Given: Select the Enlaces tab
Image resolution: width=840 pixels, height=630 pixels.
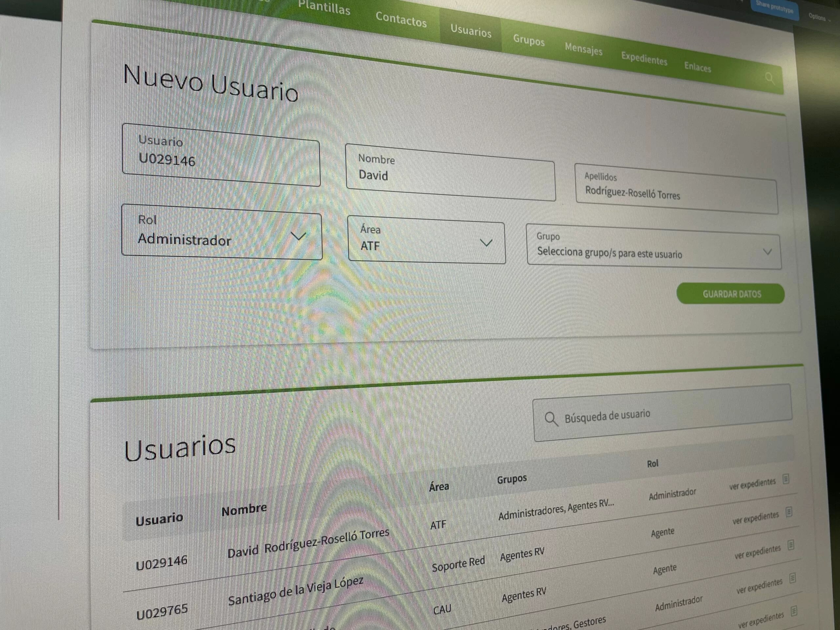Looking at the screenshot, I should [698, 67].
